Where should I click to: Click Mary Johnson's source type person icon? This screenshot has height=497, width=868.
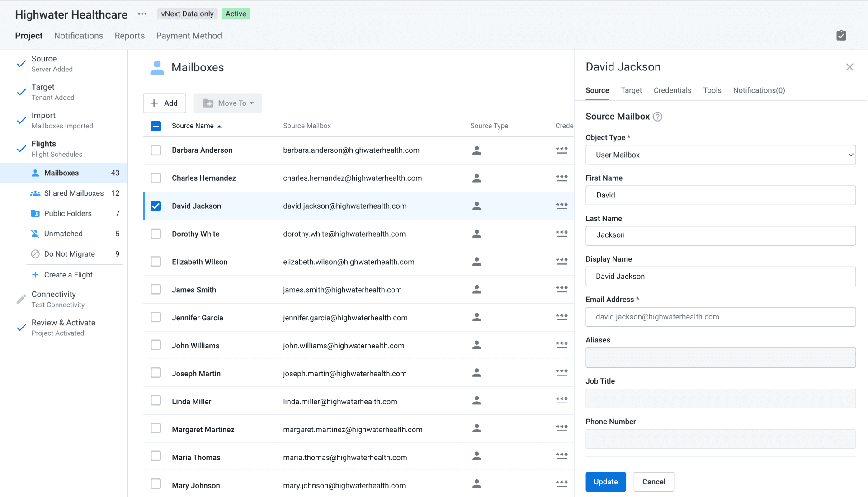(476, 484)
